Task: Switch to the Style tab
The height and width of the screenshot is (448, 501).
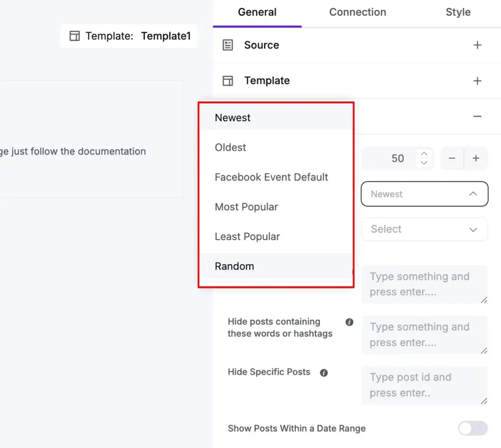Action: click(x=457, y=12)
